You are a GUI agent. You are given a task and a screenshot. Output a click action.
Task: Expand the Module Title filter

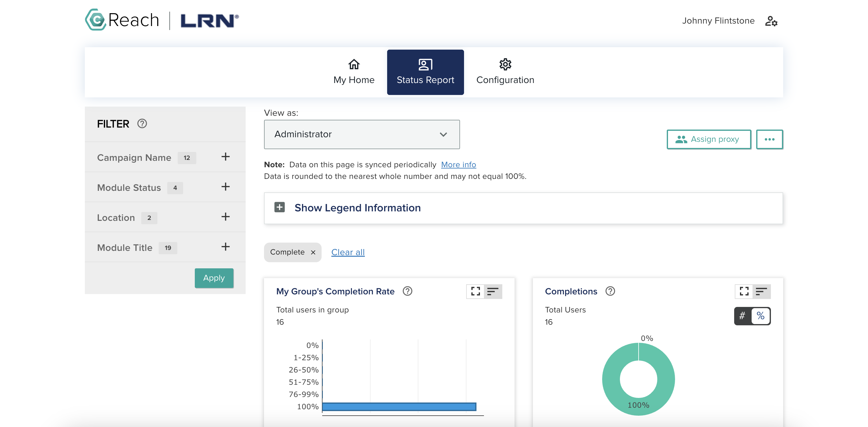tap(225, 247)
